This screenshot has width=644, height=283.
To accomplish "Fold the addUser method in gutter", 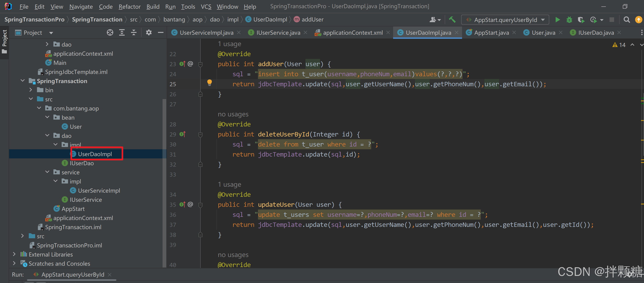I will tap(200, 64).
